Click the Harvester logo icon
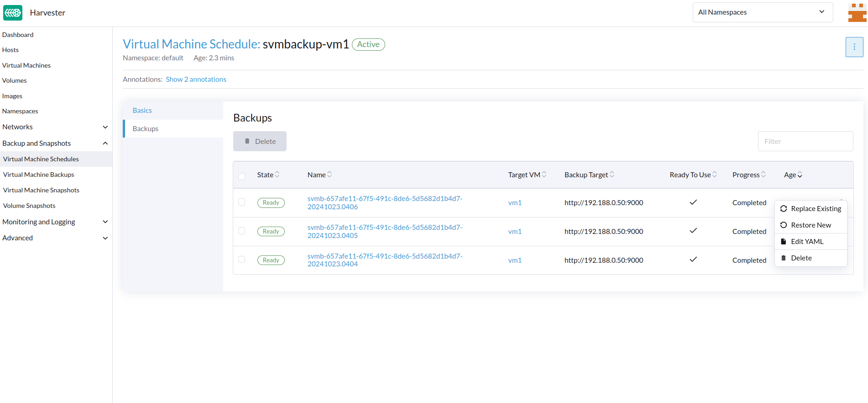868x403 pixels. tap(13, 13)
